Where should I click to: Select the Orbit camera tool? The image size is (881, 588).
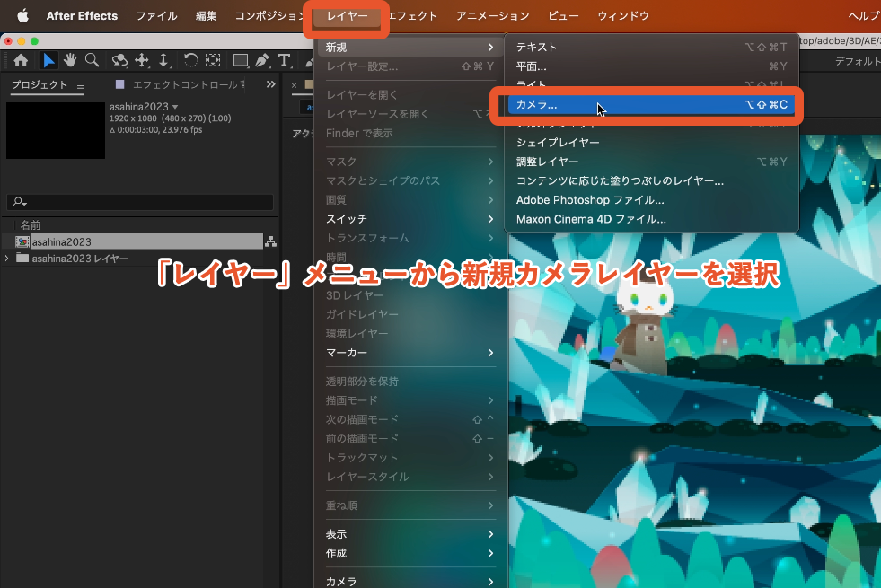point(119,60)
